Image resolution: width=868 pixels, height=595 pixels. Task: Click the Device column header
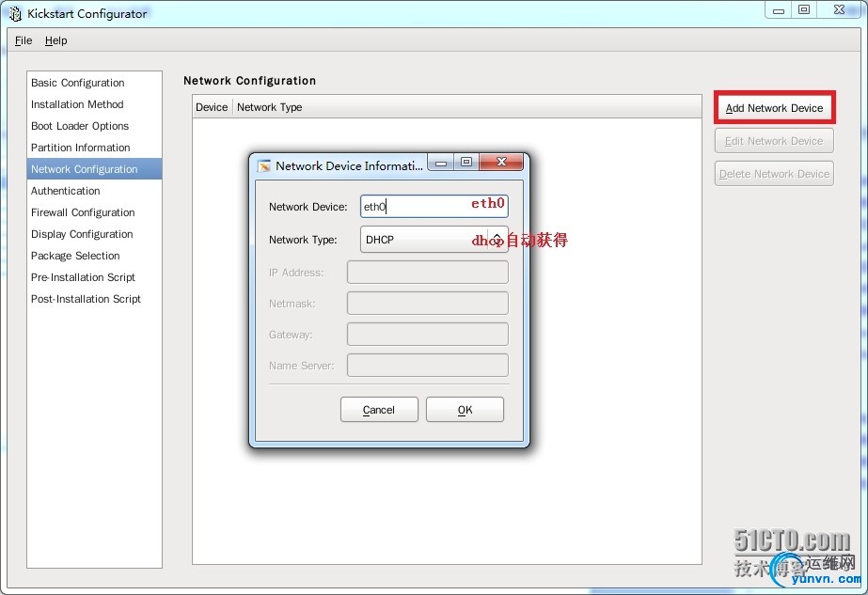click(212, 107)
